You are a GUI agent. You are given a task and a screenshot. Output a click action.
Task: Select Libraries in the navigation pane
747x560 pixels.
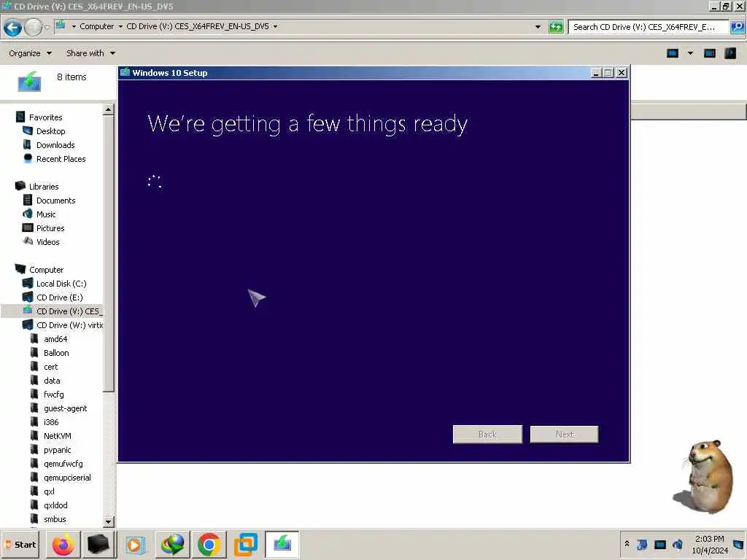[43, 186]
